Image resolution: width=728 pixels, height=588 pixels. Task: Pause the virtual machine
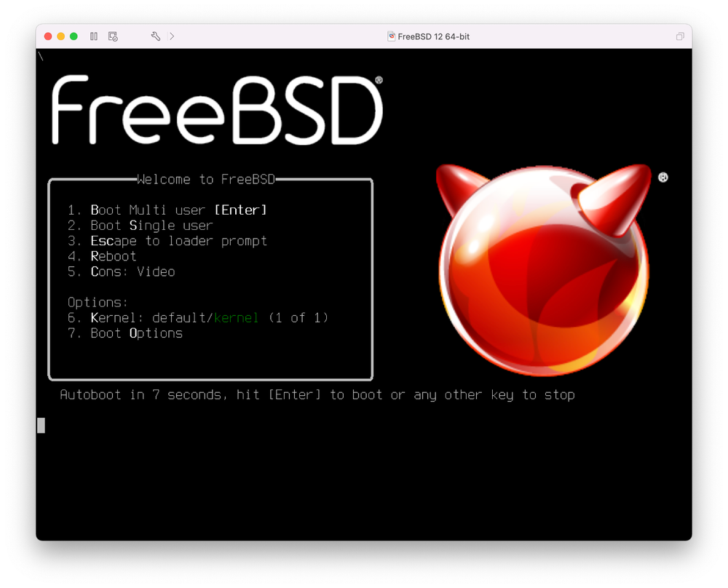[x=93, y=36]
